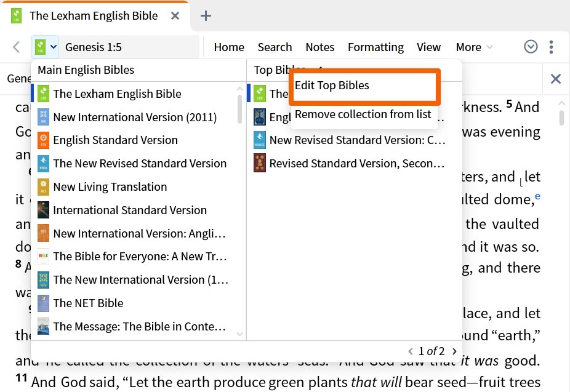
Task: Go back with the left chevron
Action: click(x=16, y=47)
